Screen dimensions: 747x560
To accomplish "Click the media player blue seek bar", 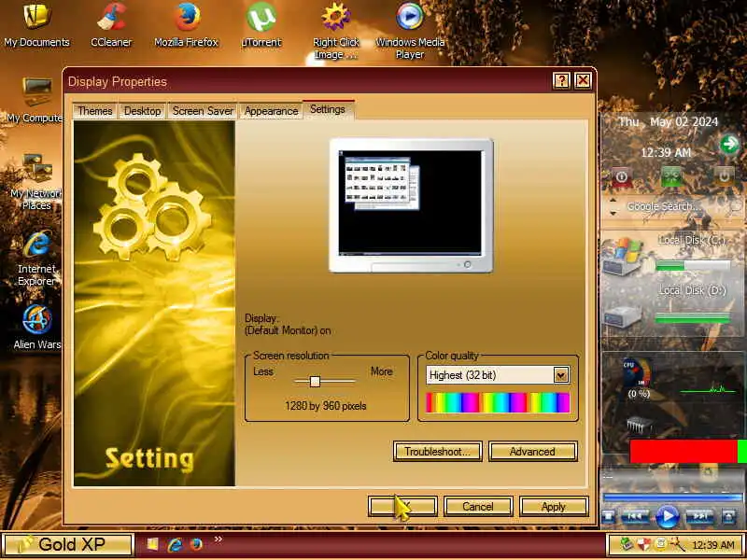I will [672, 497].
